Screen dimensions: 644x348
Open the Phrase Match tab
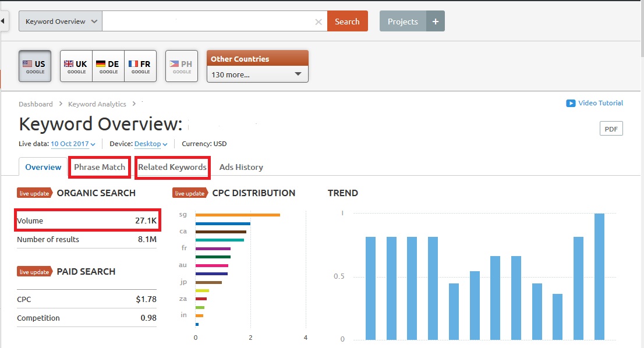(100, 167)
